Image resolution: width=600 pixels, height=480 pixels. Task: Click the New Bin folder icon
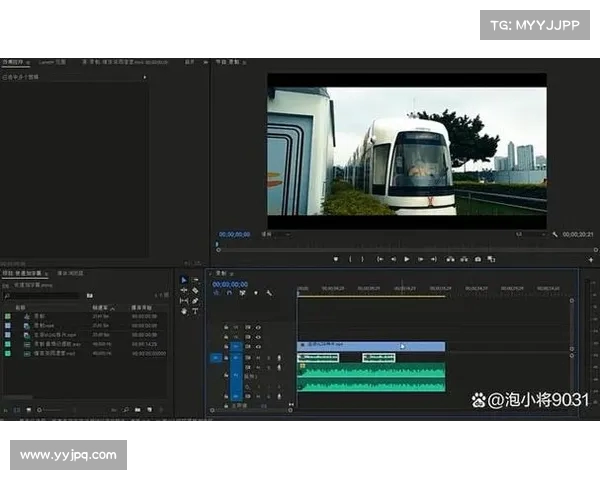[x=137, y=410]
